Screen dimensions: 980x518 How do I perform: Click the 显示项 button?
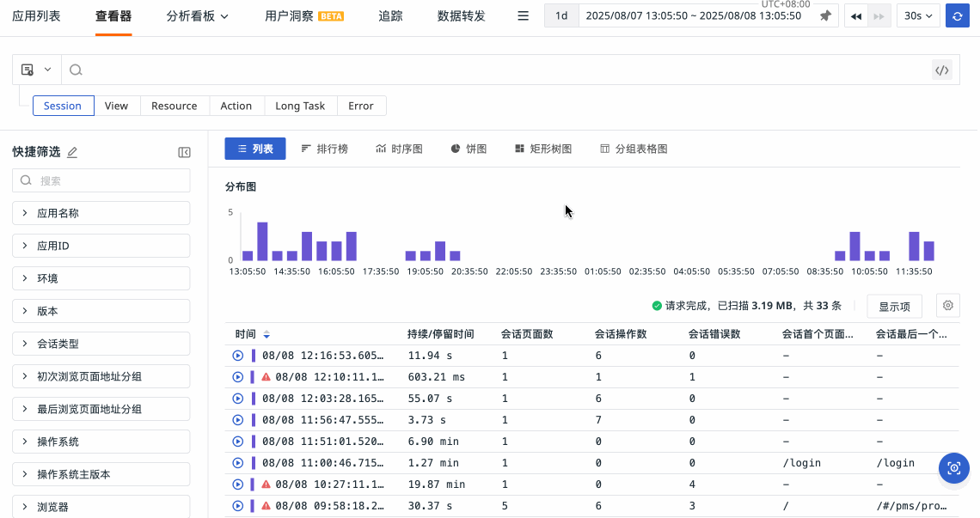894,306
